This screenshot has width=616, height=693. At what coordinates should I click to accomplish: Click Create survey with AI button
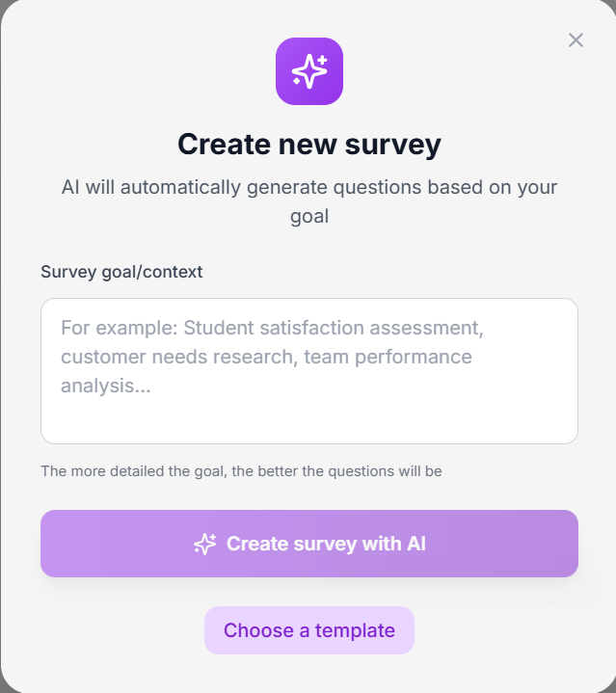(x=309, y=544)
